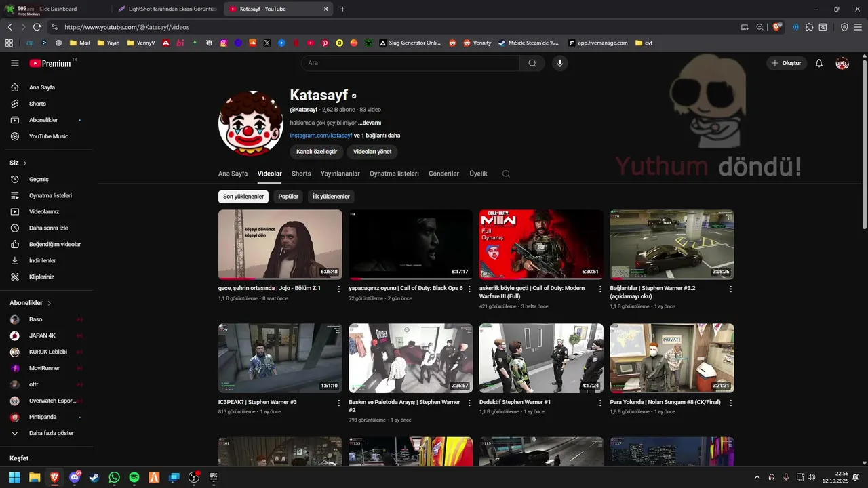Open options for Jojo Bölüm Z.1 video

[x=339, y=289]
